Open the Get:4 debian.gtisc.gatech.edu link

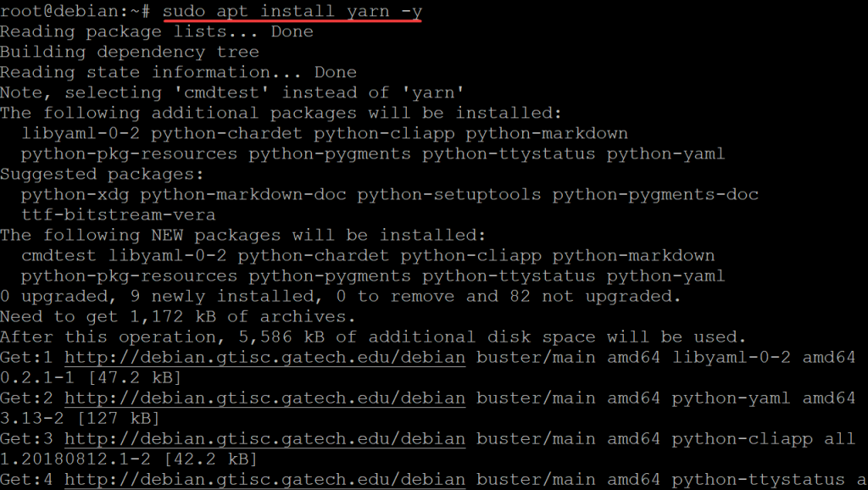(x=264, y=480)
